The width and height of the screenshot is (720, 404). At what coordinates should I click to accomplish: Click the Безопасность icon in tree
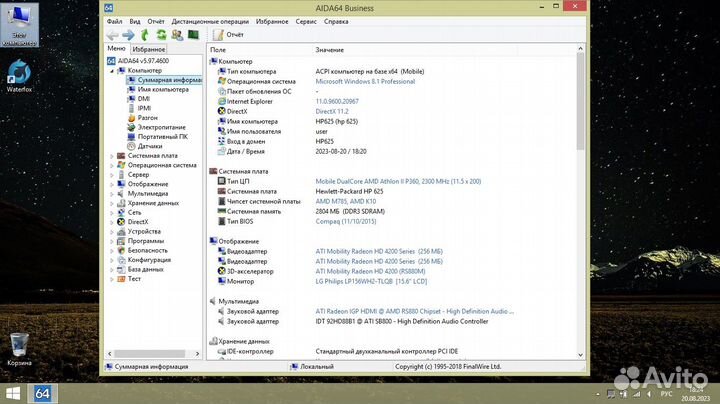click(121, 250)
